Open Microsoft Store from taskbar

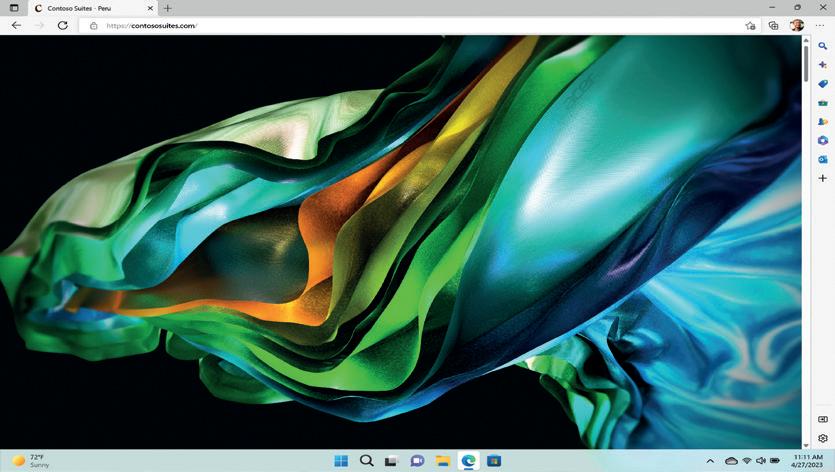click(494, 461)
